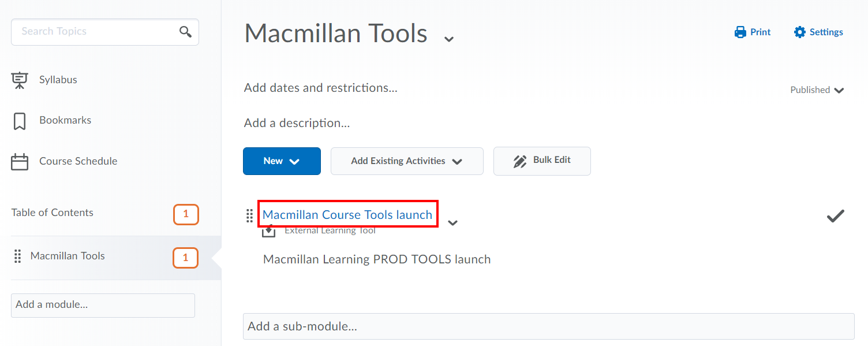Open the Syllabus section icon
The image size is (868, 346).
(19, 79)
